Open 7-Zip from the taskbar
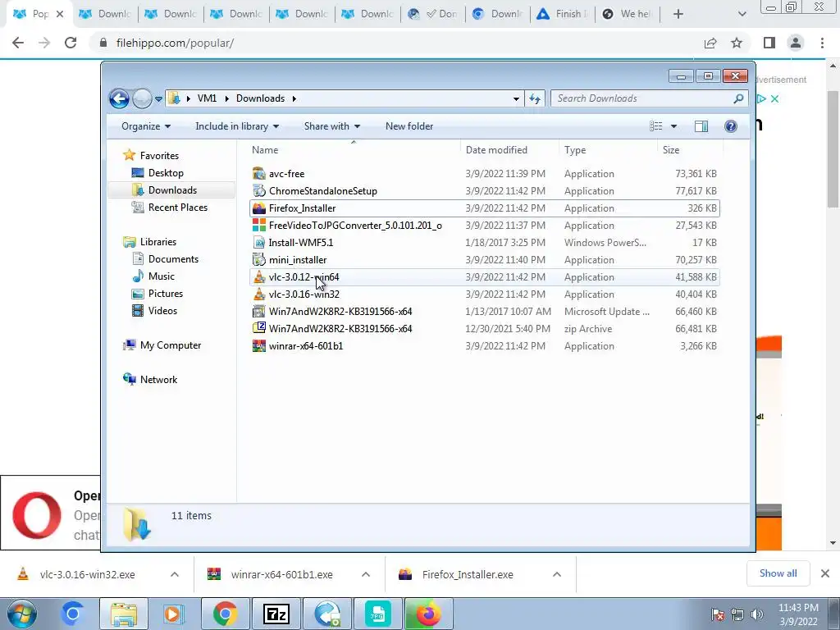 (x=276, y=614)
